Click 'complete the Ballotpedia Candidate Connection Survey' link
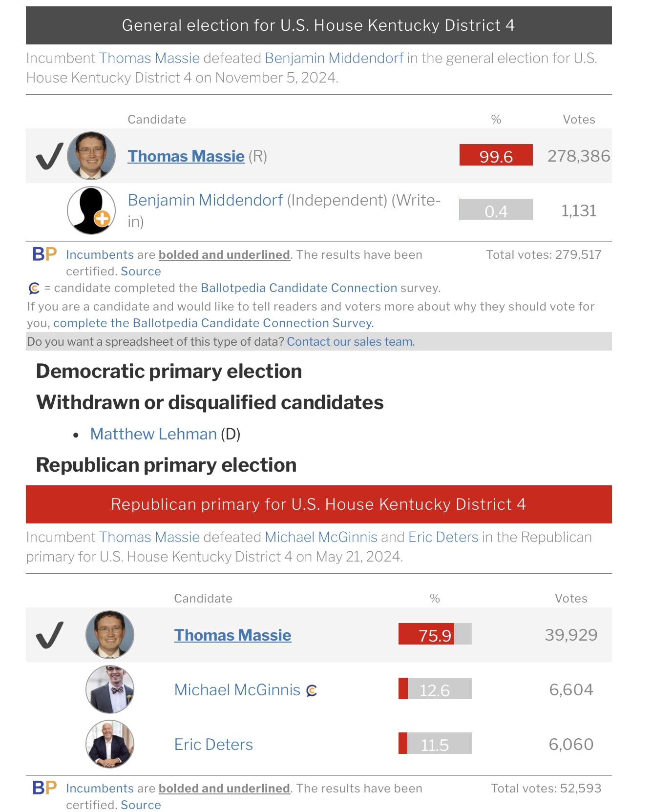 tap(213, 323)
